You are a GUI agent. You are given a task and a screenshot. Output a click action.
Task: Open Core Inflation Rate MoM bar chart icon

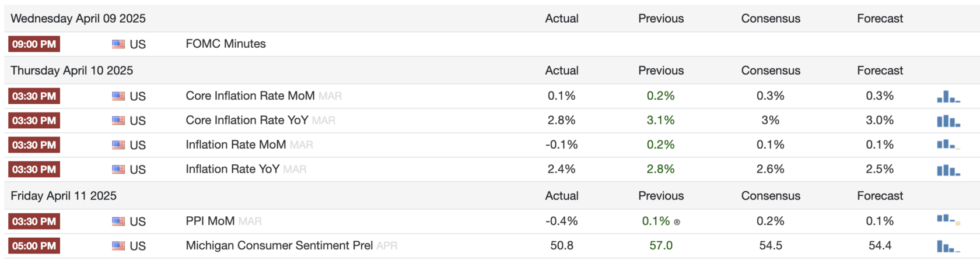click(949, 96)
